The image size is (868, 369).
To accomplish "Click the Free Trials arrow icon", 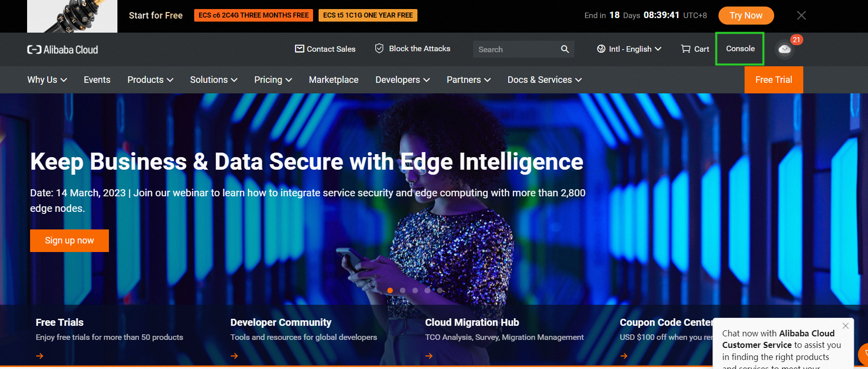I will (40, 356).
